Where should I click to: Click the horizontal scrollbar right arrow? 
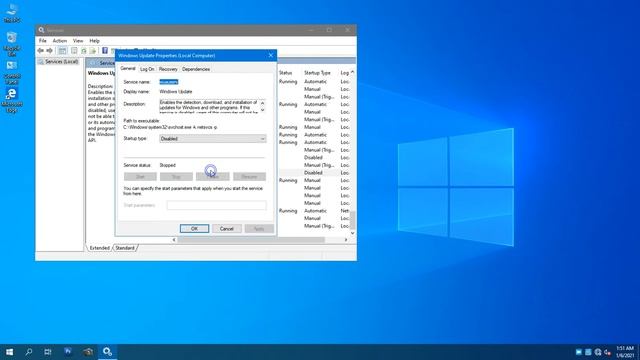(346, 240)
